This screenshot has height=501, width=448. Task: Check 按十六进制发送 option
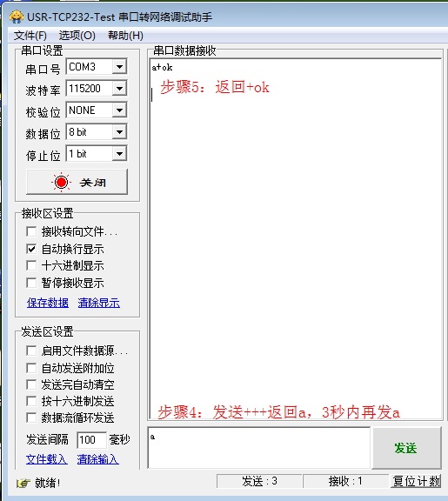tap(31, 401)
